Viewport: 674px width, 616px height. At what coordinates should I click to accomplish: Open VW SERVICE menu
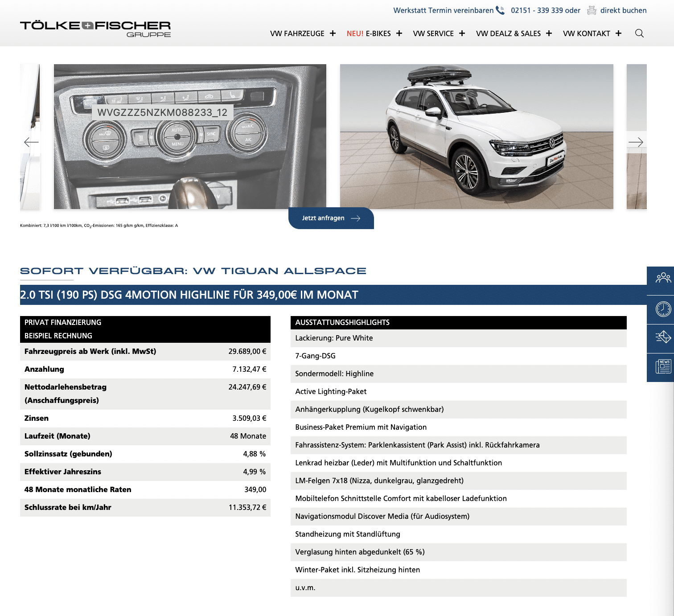[433, 33]
